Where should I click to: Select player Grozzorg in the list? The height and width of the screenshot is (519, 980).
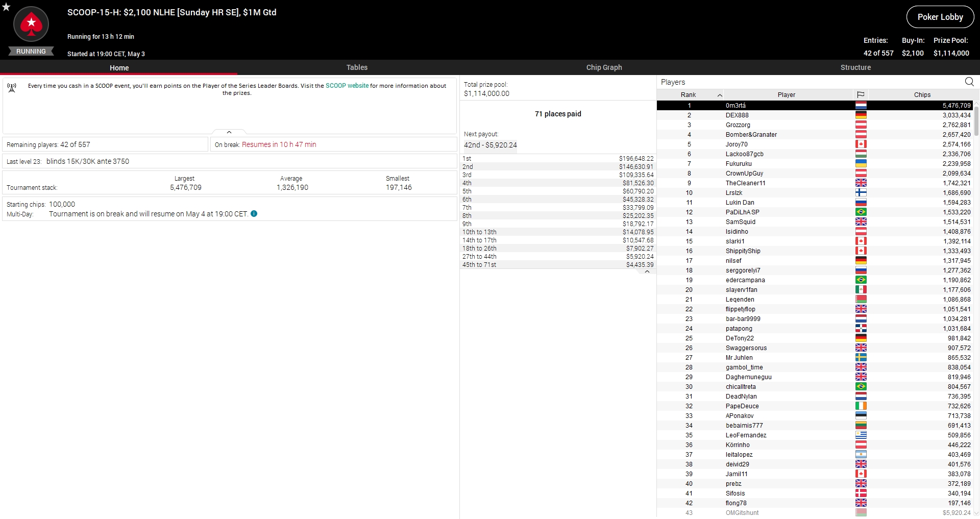click(815, 125)
